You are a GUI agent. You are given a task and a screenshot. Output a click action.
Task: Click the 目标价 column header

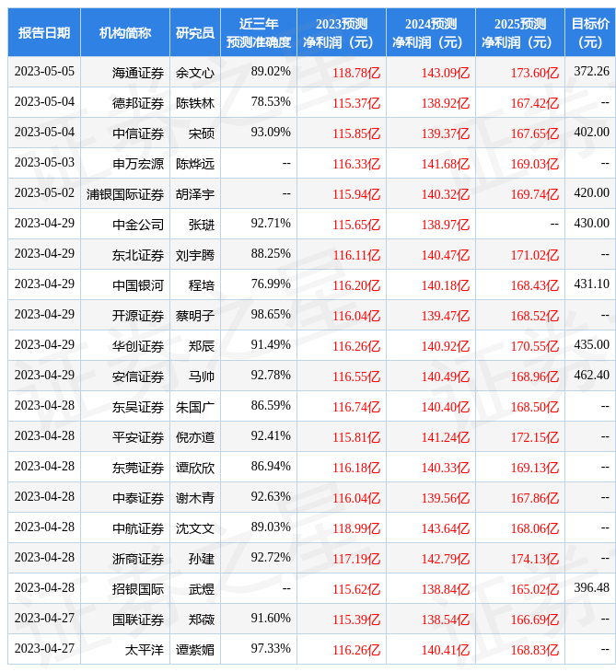point(590,33)
